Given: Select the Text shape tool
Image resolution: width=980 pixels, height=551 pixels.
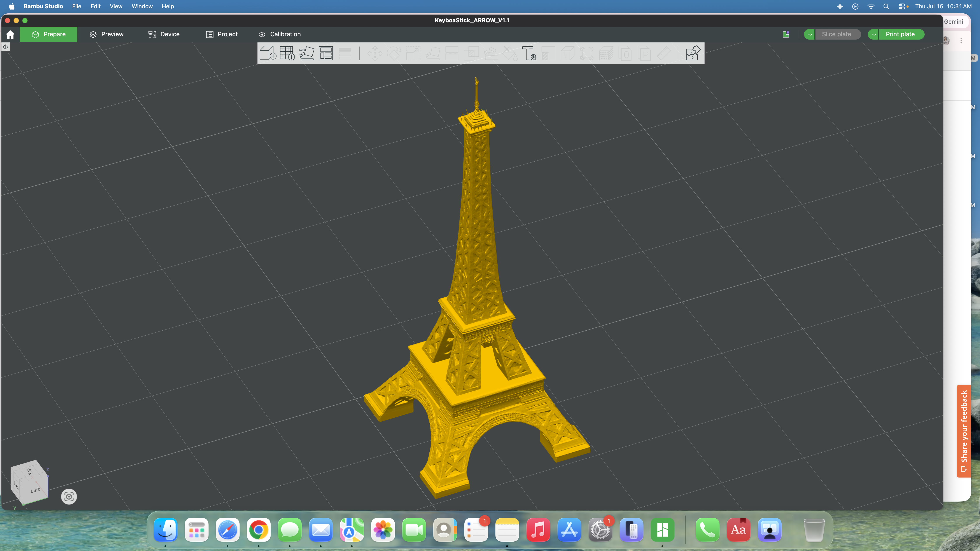Looking at the screenshot, I should tap(529, 53).
